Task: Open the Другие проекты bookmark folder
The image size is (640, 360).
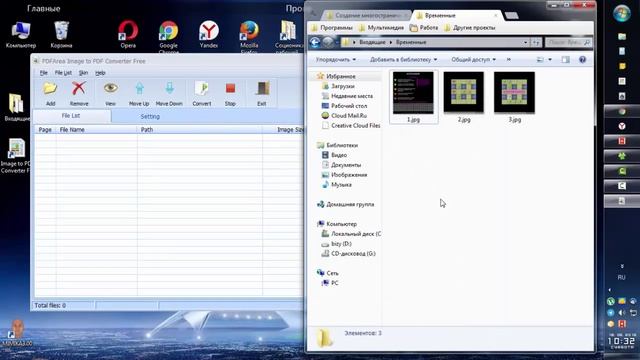Action: pyautogui.click(x=469, y=28)
